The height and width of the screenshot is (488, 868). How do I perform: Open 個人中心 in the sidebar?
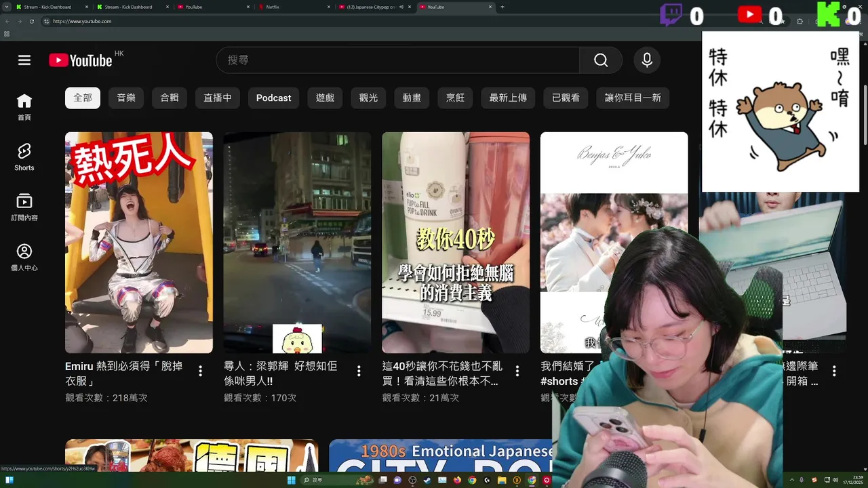coord(24,258)
